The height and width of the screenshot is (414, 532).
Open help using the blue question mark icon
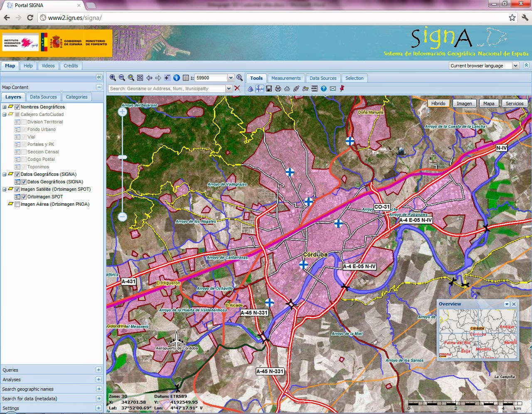coord(324,89)
